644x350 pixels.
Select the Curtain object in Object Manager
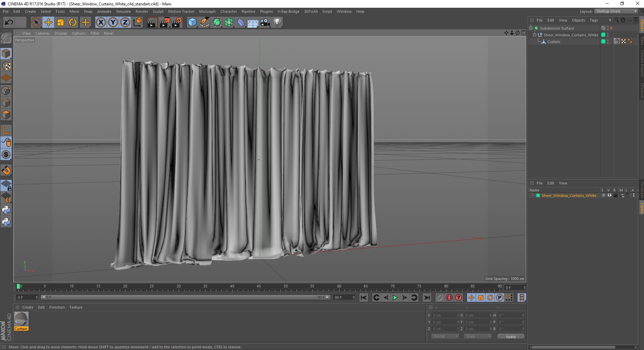pos(553,42)
